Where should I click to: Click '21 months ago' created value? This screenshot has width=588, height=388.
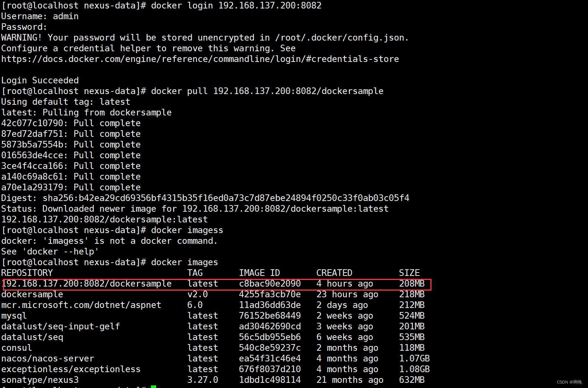[x=350, y=380]
